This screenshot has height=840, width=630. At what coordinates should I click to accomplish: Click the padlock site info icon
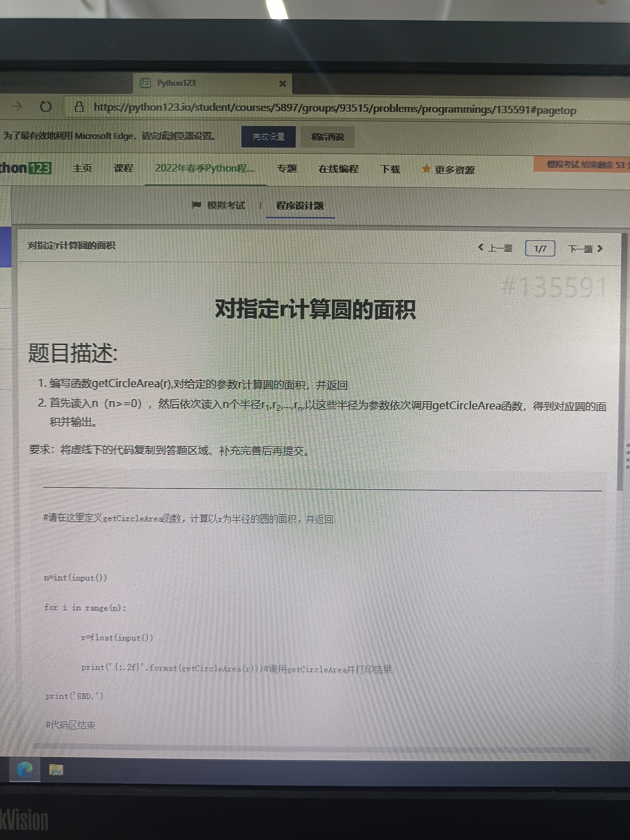79,107
